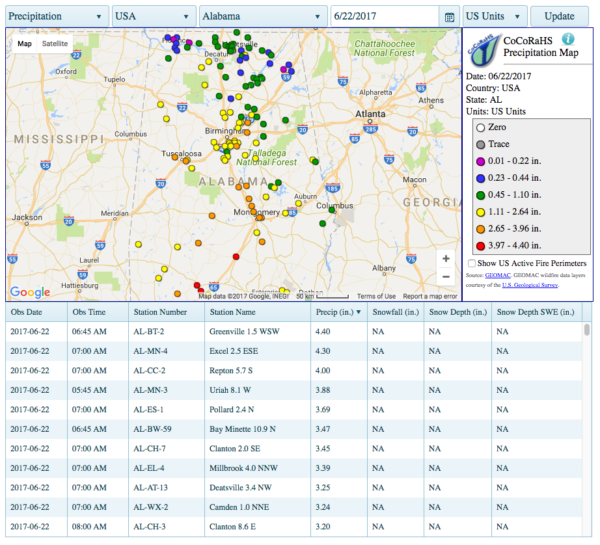The image size is (600, 545).
Task: Click station name Clanton 8.6 E
Action: (232, 527)
